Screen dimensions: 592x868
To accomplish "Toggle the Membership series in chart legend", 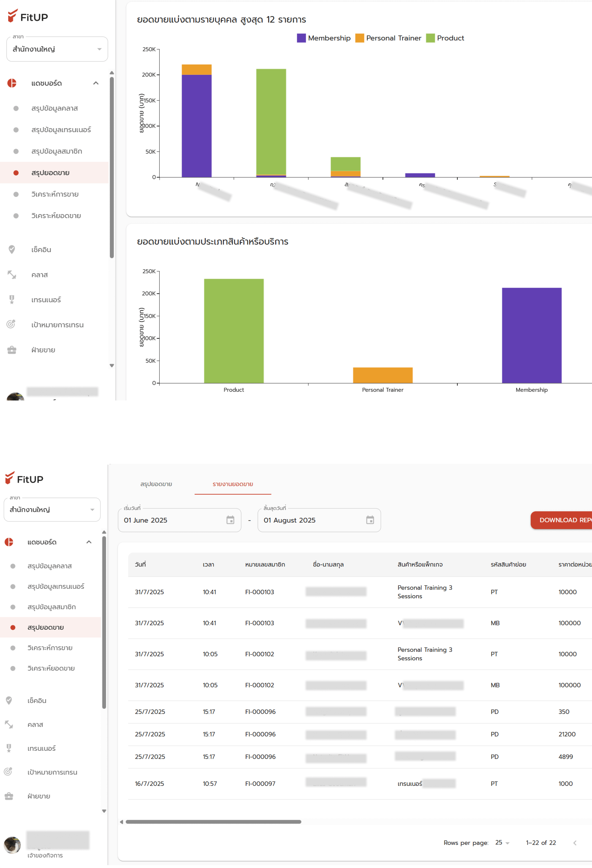I will [324, 38].
